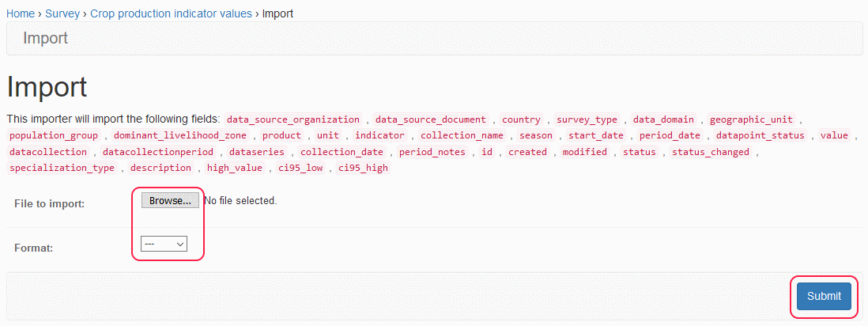Screen dimensions: 868x326
Task: Click the Home breadcrumb link
Action: 21,14
